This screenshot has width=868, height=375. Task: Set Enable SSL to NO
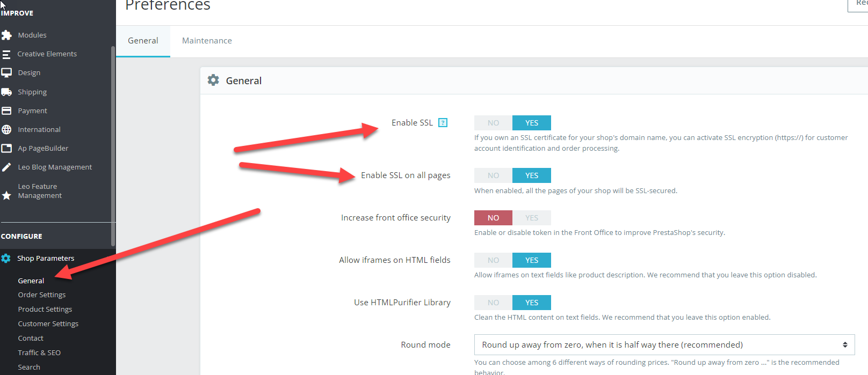click(493, 123)
